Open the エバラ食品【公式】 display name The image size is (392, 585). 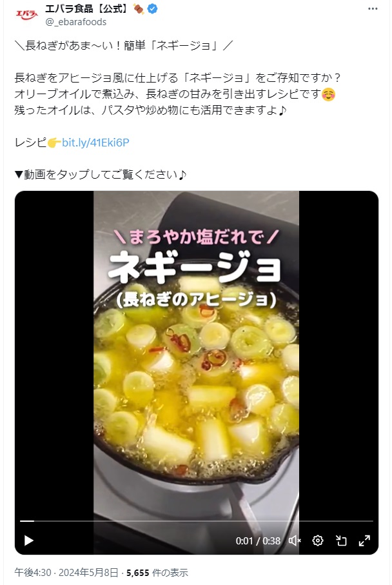(x=88, y=8)
